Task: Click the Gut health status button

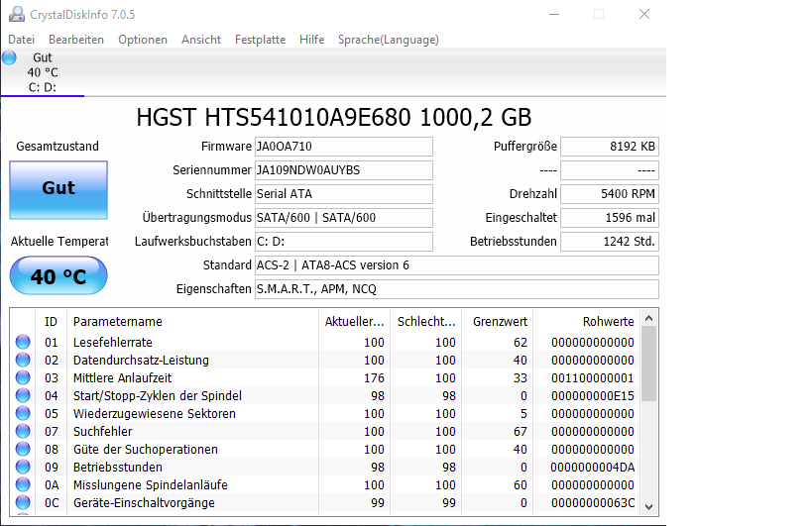Action: tap(58, 190)
